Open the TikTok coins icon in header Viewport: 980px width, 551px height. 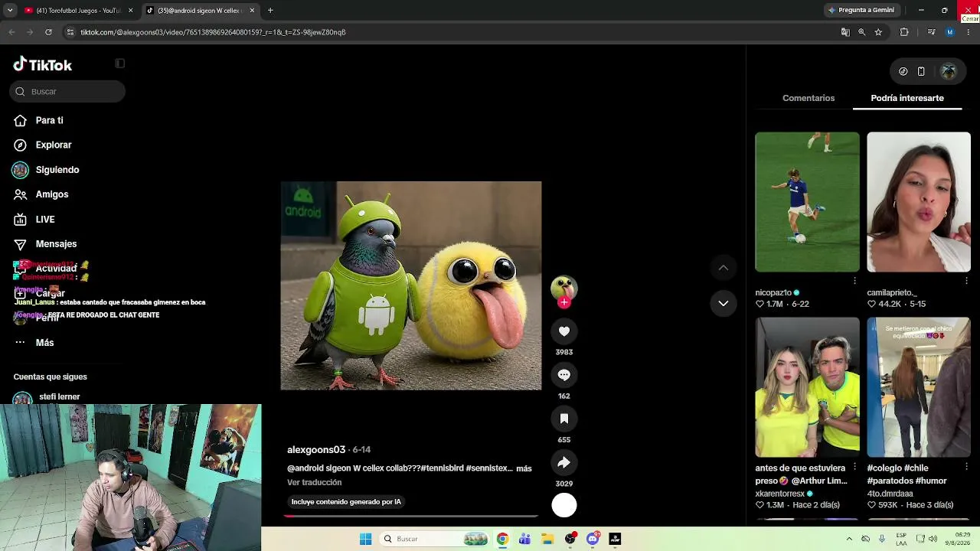point(903,71)
